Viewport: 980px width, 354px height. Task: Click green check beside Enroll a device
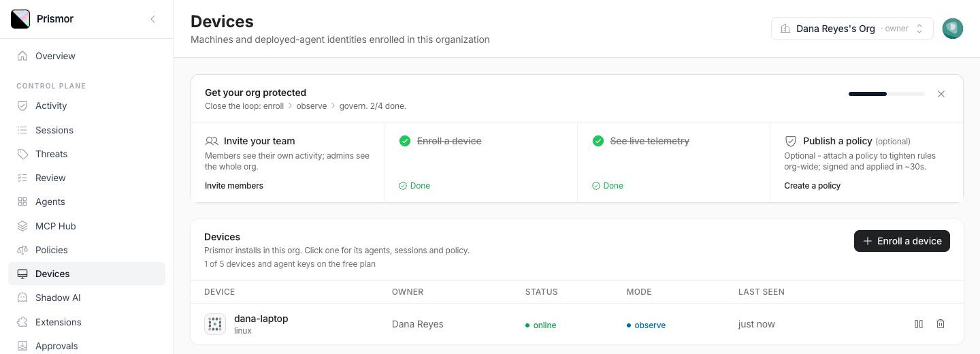(405, 141)
